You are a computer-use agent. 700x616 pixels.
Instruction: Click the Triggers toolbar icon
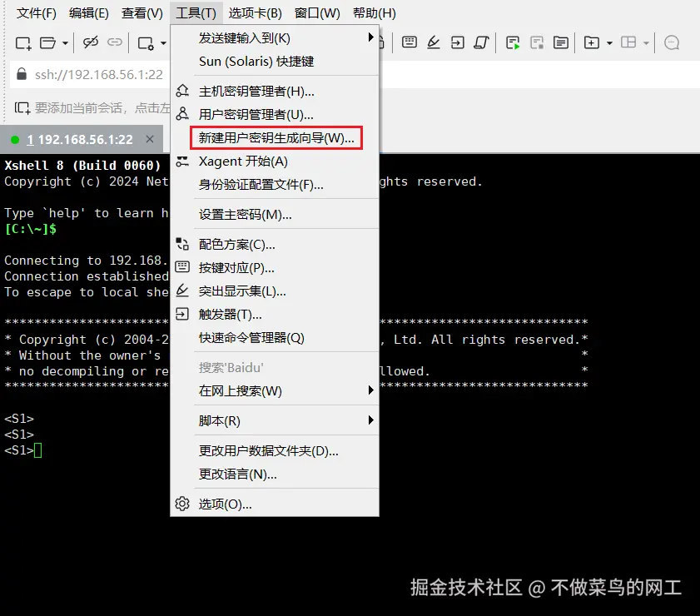tap(458, 42)
